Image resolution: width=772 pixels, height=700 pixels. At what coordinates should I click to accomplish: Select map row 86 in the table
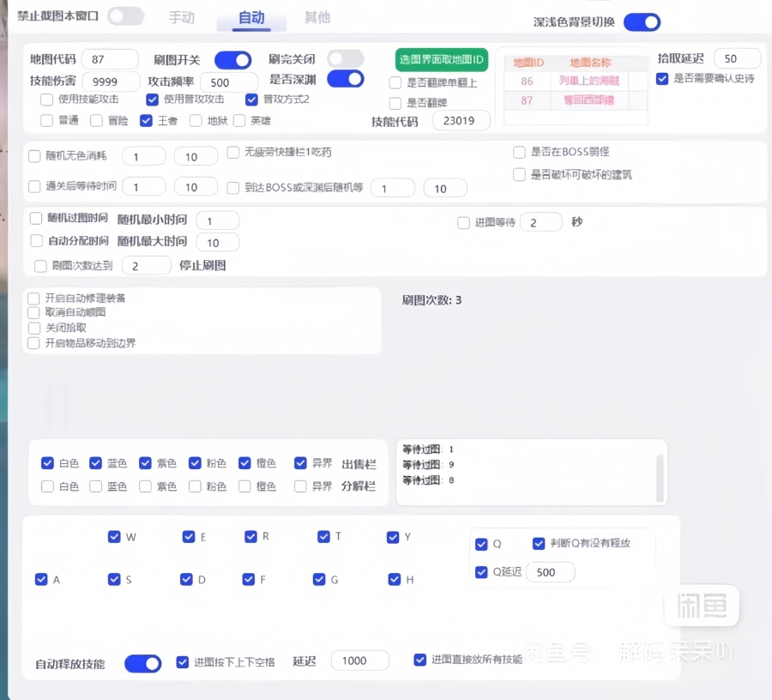576,81
